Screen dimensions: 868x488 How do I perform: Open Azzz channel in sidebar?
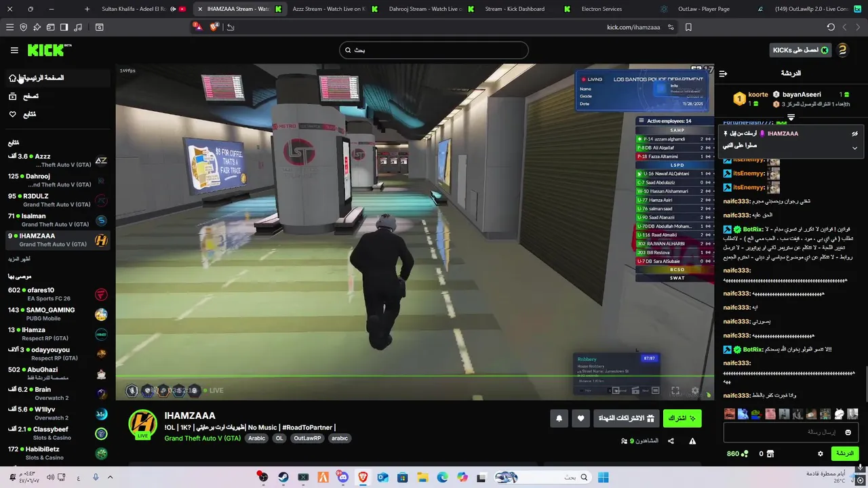pyautogui.click(x=57, y=161)
